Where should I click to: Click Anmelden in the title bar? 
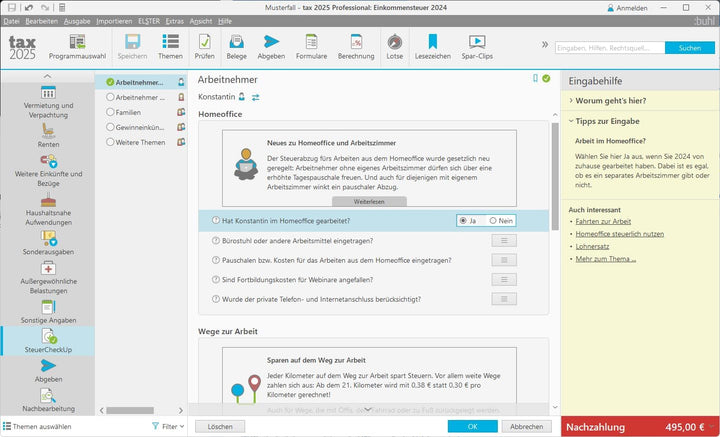(627, 8)
